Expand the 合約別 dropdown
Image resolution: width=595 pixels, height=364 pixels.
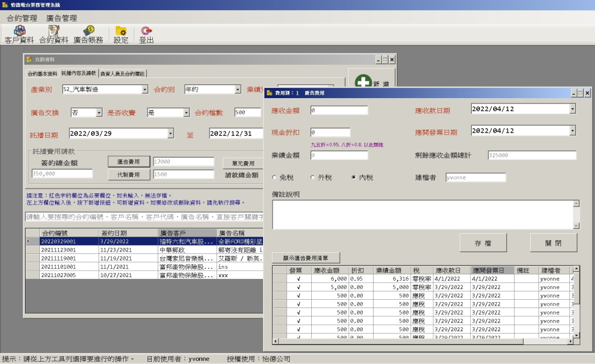click(x=237, y=89)
